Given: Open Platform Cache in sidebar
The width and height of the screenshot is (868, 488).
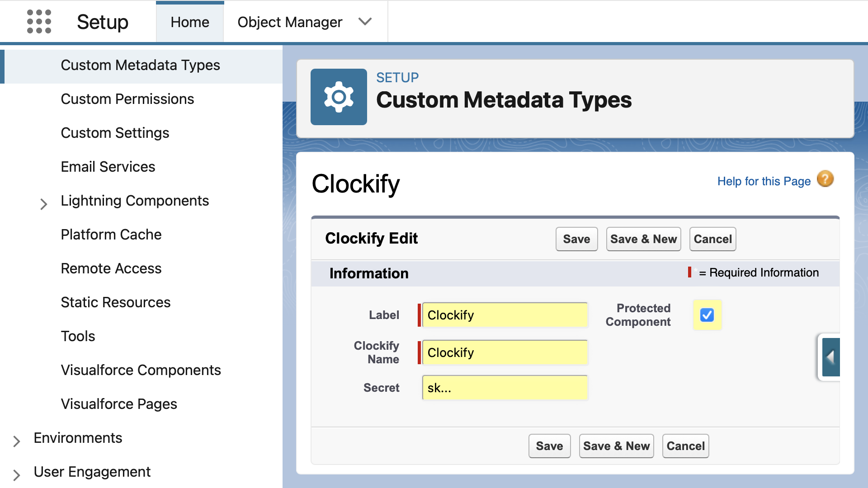Looking at the screenshot, I should coord(111,235).
